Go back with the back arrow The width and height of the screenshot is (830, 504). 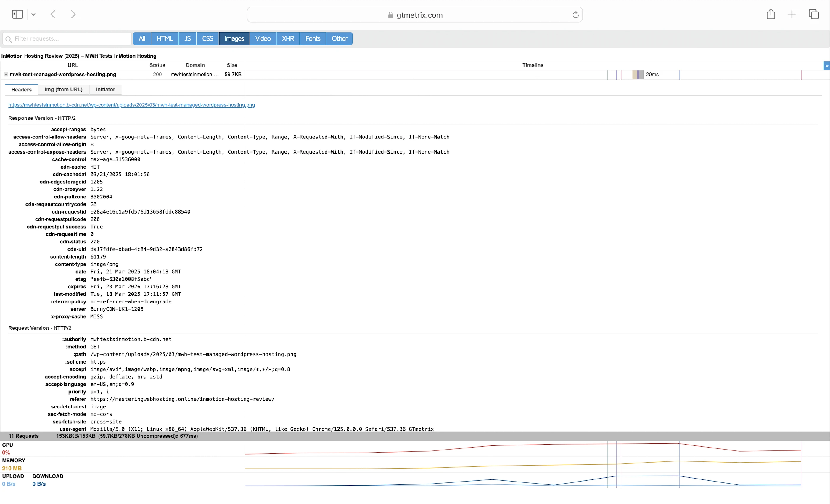53,14
